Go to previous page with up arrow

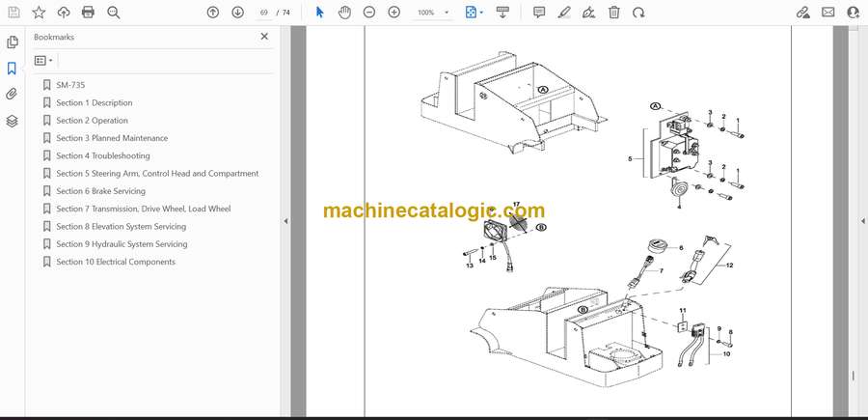click(x=213, y=13)
